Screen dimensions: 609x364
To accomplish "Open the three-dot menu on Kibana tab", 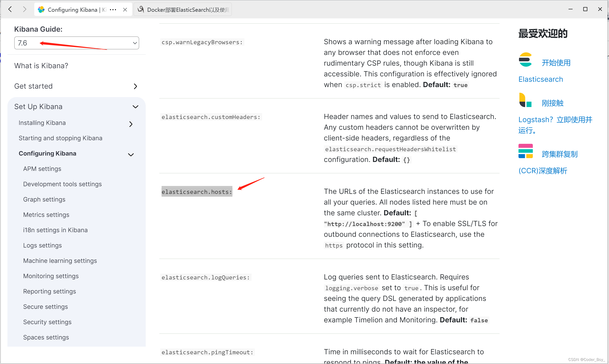I will coord(113,10).
